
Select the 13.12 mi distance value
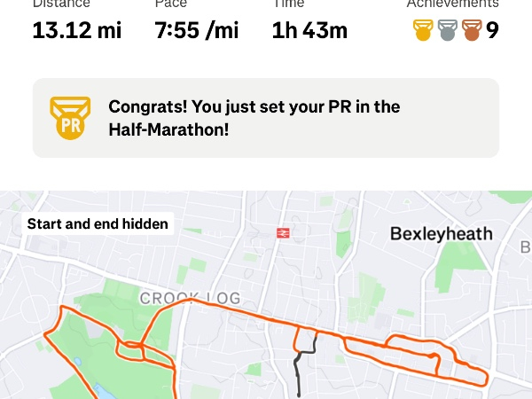pos(76,31)
